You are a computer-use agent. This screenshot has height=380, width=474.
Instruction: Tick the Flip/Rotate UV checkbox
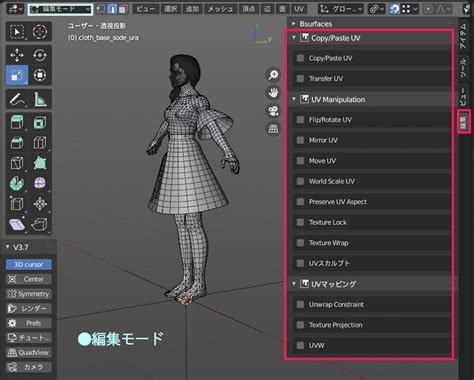(x=300, y=120)
